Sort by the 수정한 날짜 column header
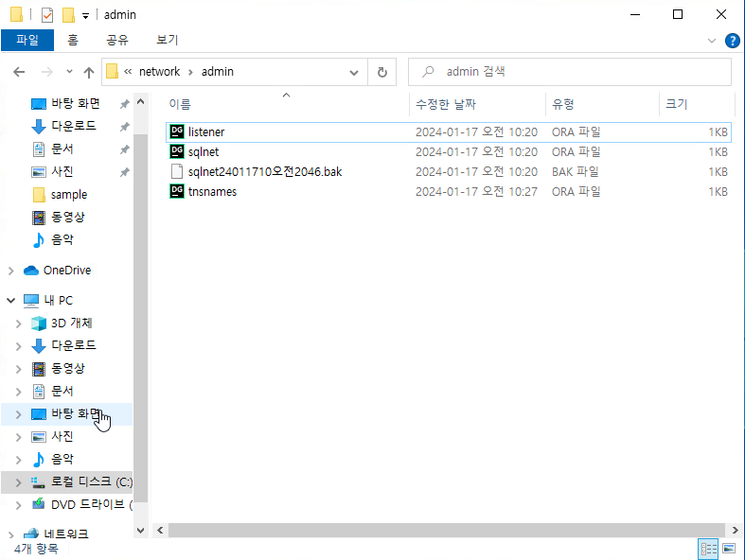This screenshot has width=745, height=560. click(477, 104)
